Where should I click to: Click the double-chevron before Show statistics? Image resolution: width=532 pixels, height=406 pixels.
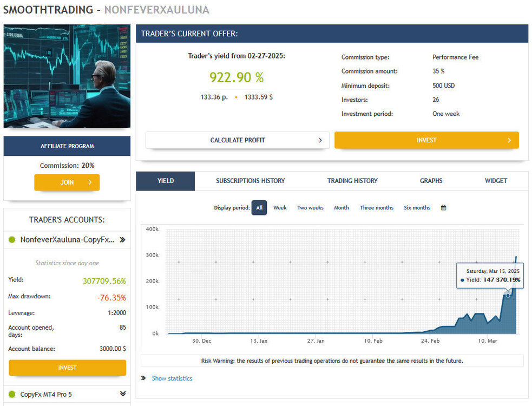143,378
